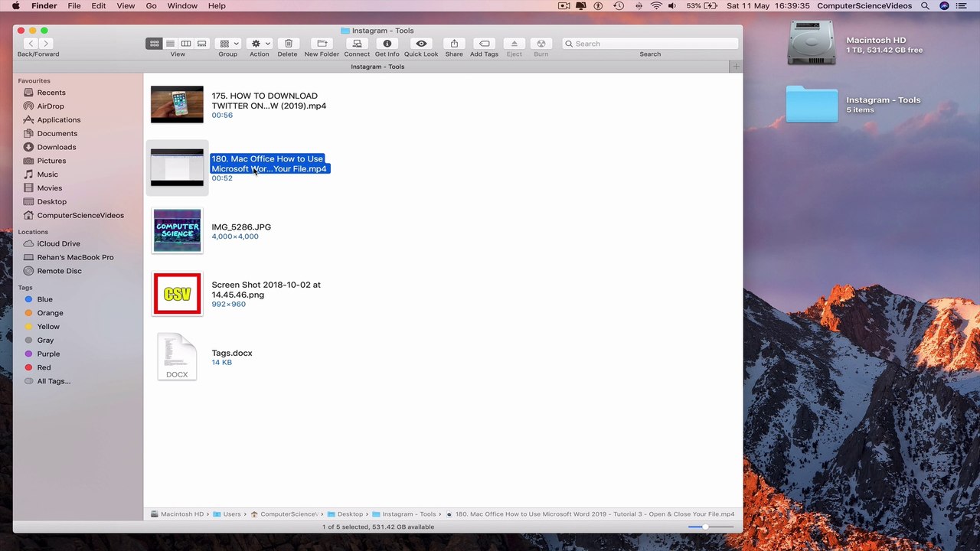This screenshot has width=980, height=551.
Task: Open Quick Look eye icon
Action: click(x=421, y=44)
